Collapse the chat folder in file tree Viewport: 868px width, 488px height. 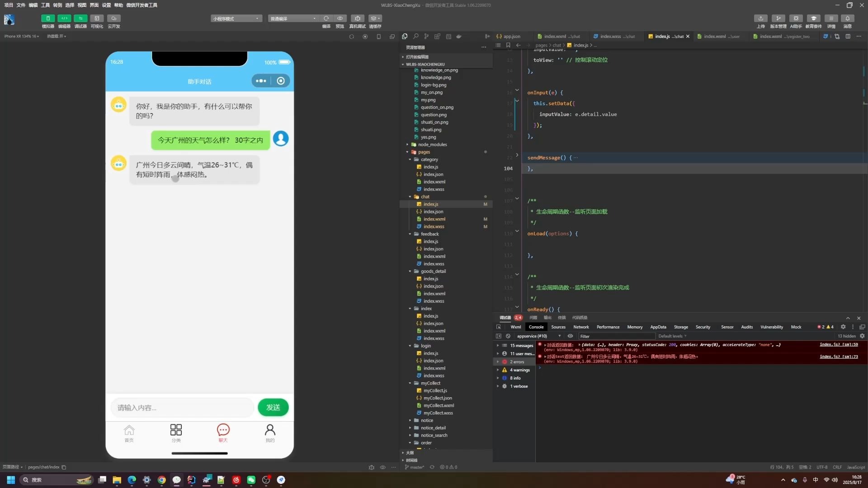click(410, 197)
